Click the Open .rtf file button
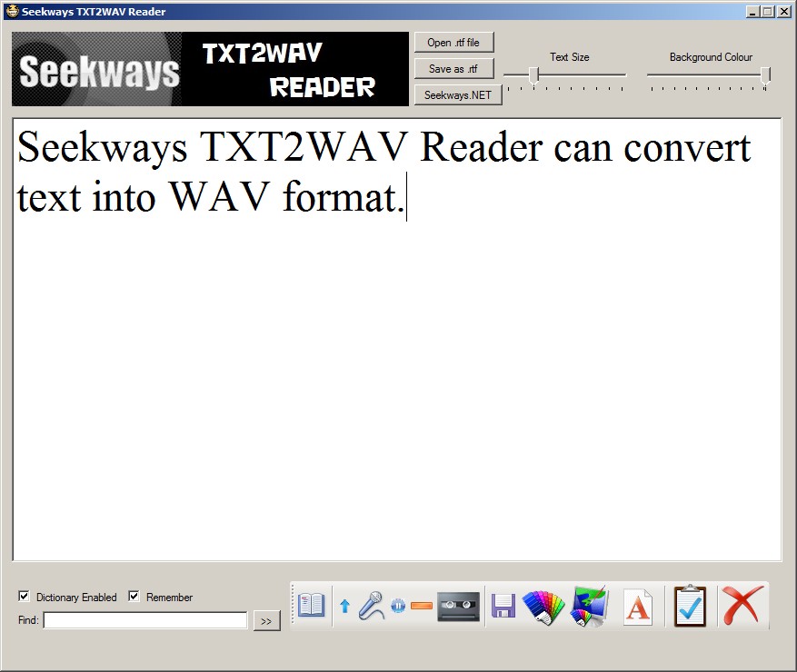 pos(453,43)
